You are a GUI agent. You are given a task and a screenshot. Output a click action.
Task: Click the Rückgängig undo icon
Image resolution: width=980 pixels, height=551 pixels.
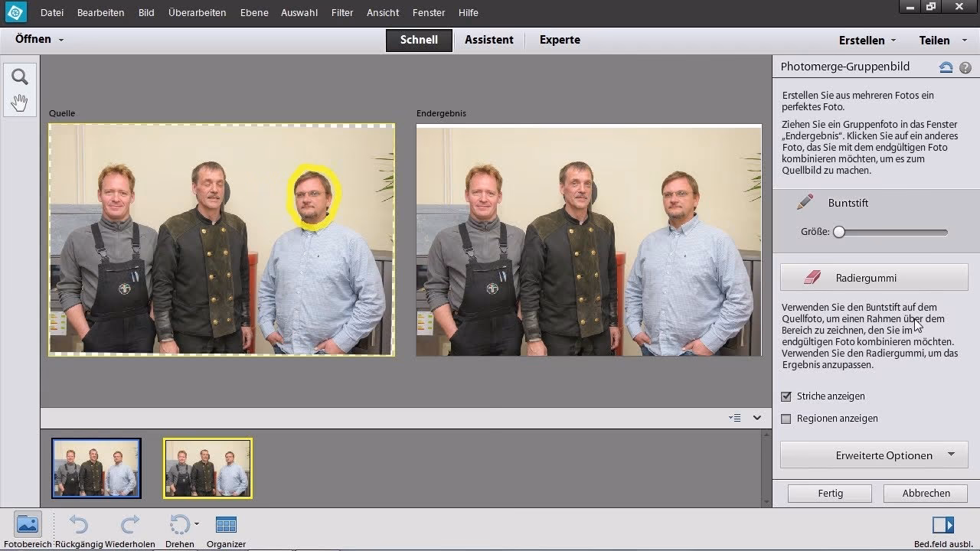pyautogui.click(x=78, y=525)
